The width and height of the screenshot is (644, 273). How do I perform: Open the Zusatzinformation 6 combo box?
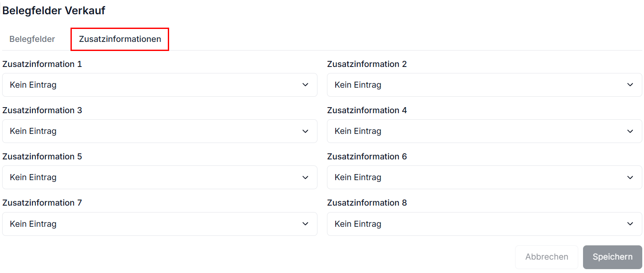click(x=484, y=177)
